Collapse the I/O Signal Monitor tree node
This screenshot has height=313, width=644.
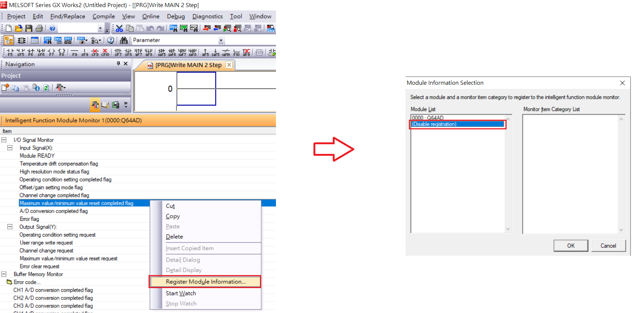tap(4, 140)
